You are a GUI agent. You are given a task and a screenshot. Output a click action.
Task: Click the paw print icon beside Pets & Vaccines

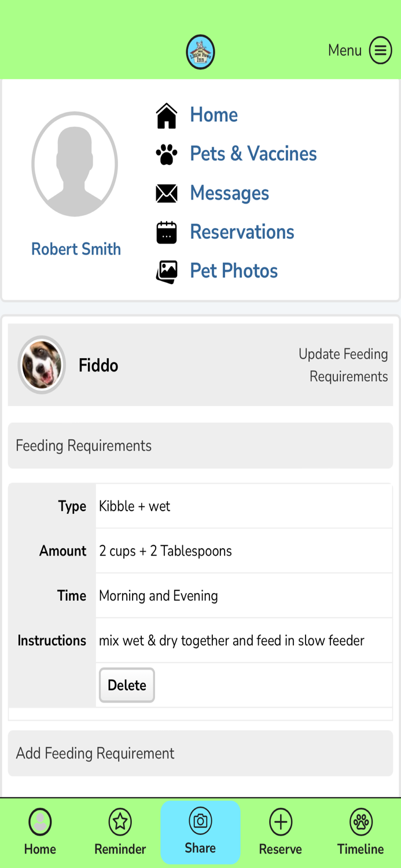pyautogui.click(x=167, y=155)
